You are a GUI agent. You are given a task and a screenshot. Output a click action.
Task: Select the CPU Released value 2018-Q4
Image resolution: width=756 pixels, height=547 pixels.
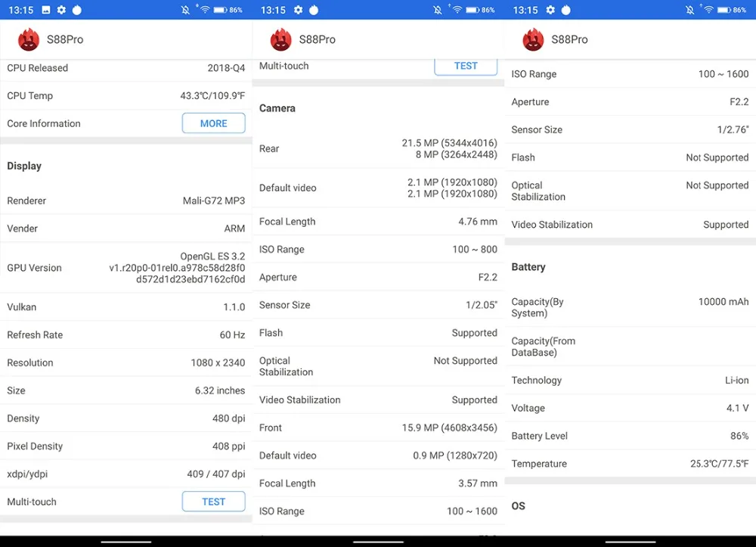pos(226,68)
